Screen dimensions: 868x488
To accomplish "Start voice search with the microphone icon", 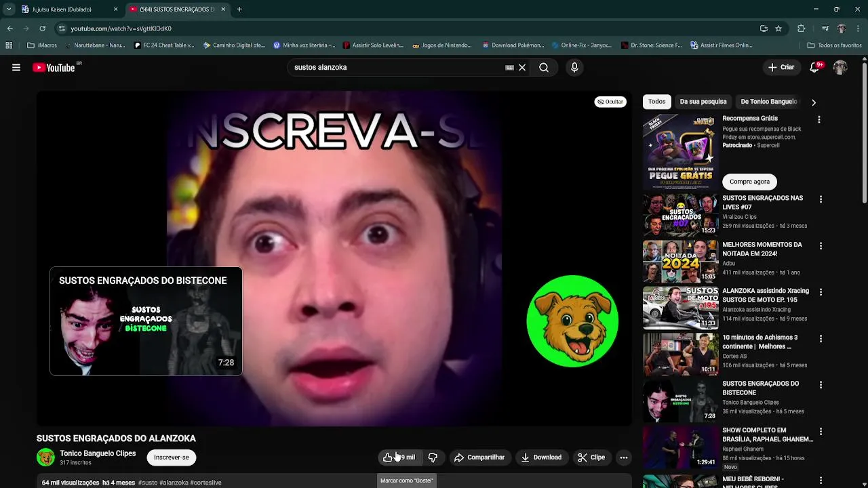I will [574, 68].
